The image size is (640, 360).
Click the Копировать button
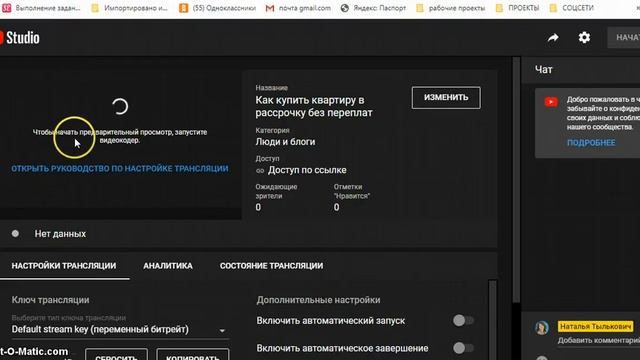pos(193,354)
